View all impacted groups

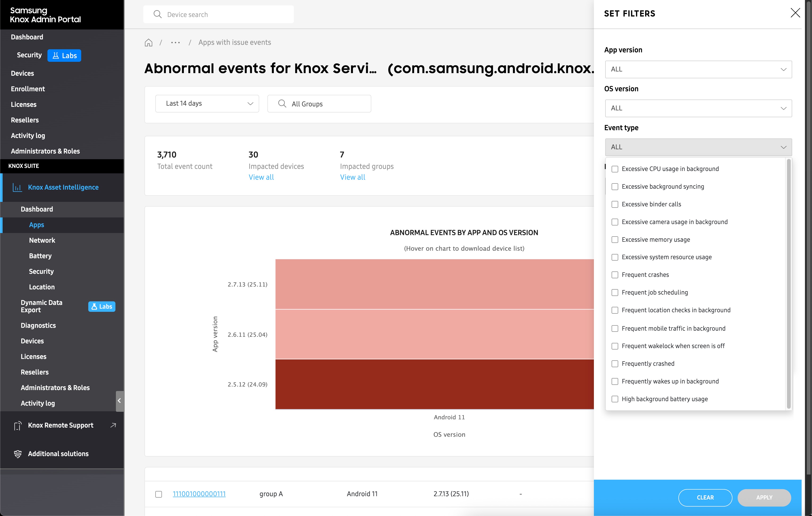pyautogui.click(x=352, y=177)
